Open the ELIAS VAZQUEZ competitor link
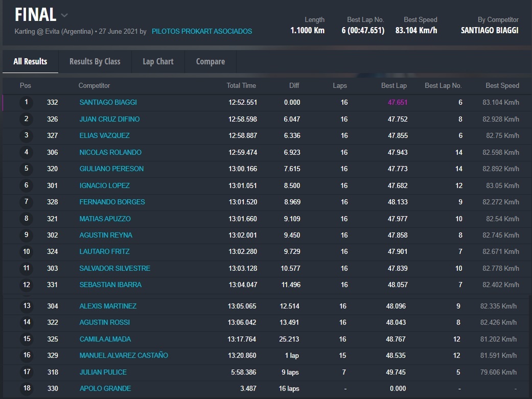Image resolution: width=532 pixels, height=399 pixels. [x=104, y=135]
